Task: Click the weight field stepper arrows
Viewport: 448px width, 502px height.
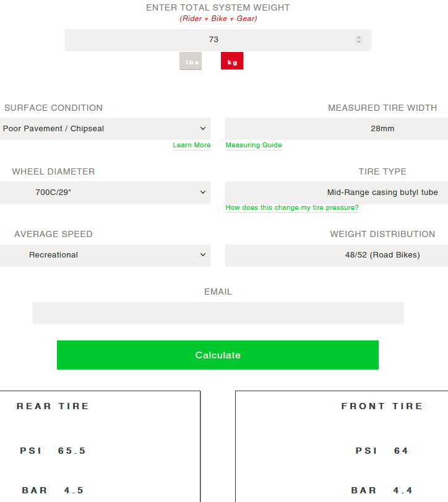Action: click(359, 40)
